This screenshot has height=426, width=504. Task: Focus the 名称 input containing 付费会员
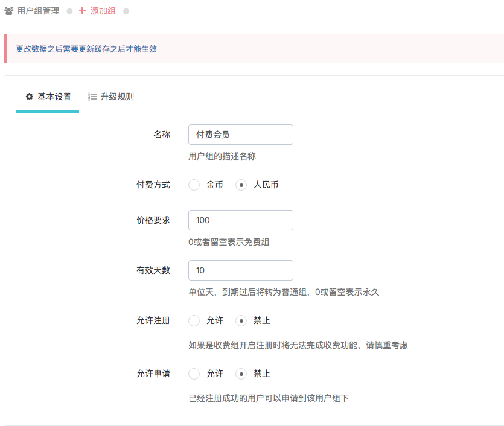coord(241,135)
